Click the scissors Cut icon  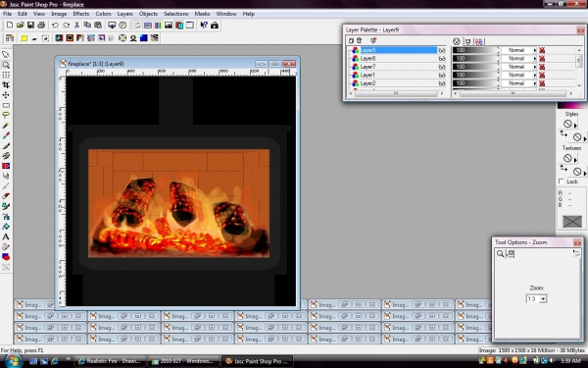(76, 26)
